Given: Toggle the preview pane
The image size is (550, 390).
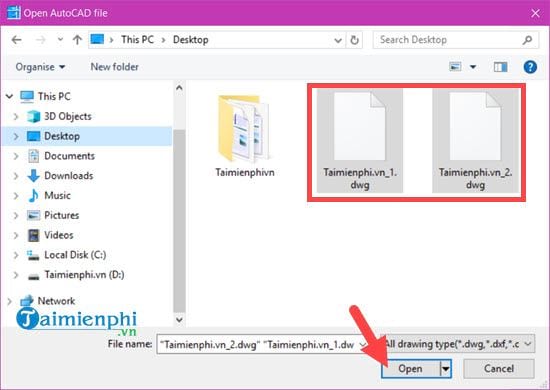Looking at the screenshot, I should coord(501,67).
